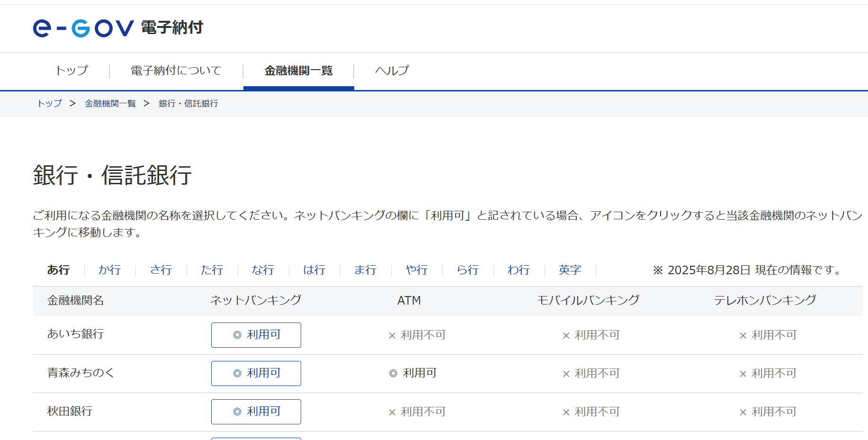Click 金融機関名 column header
868x440 pixels.
point(75,300)
